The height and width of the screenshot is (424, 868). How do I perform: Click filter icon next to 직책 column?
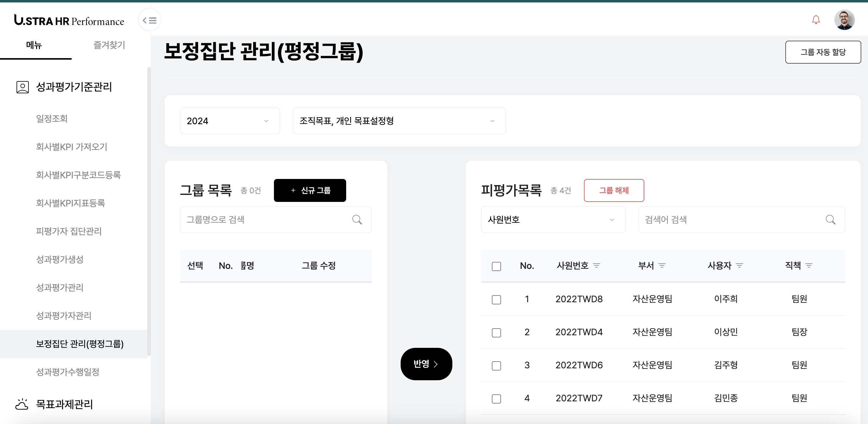tap(809, 266)
